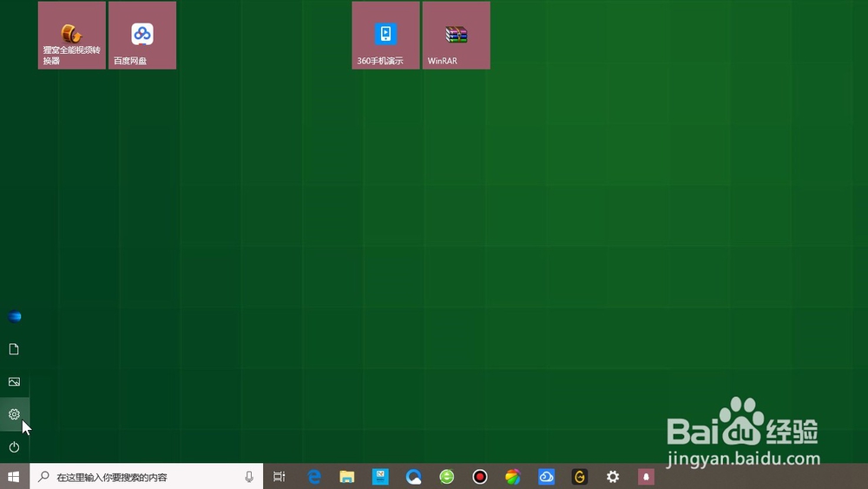Image resolution: width=868 pixels, height=489 pixels.
Task: Launch the 360手机演示 tile
Action: pyautogui.click(x=386, y=36)
